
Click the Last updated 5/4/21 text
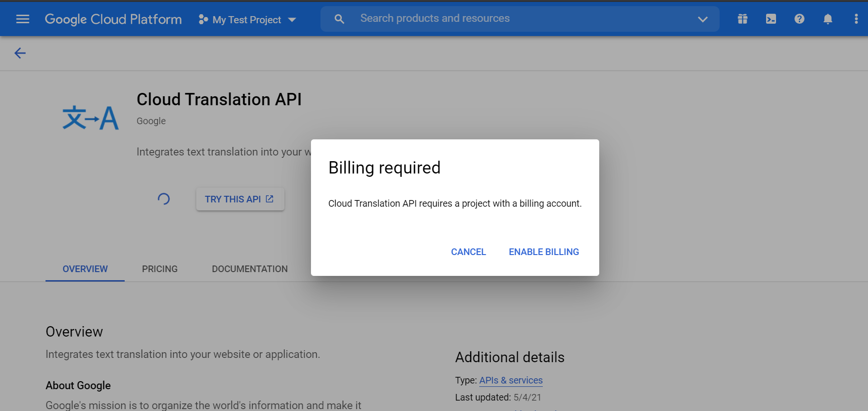(x=498, y=397)
